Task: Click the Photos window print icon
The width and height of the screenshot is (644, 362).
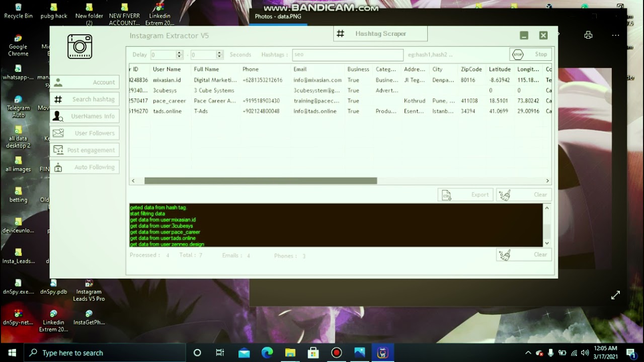Action: coord(588,35)
